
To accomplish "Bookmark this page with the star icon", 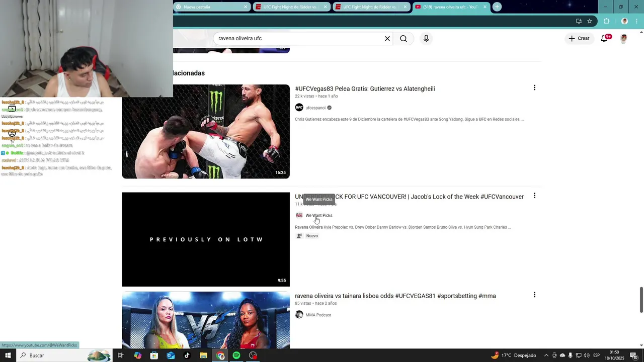I will coord(590,21).
